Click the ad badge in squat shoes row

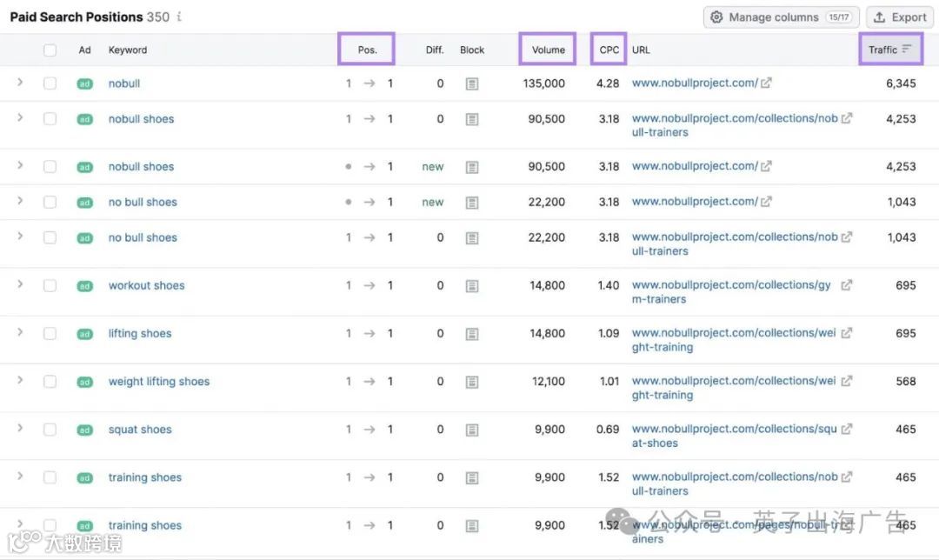pyautogui.click(x=85, y=430)
